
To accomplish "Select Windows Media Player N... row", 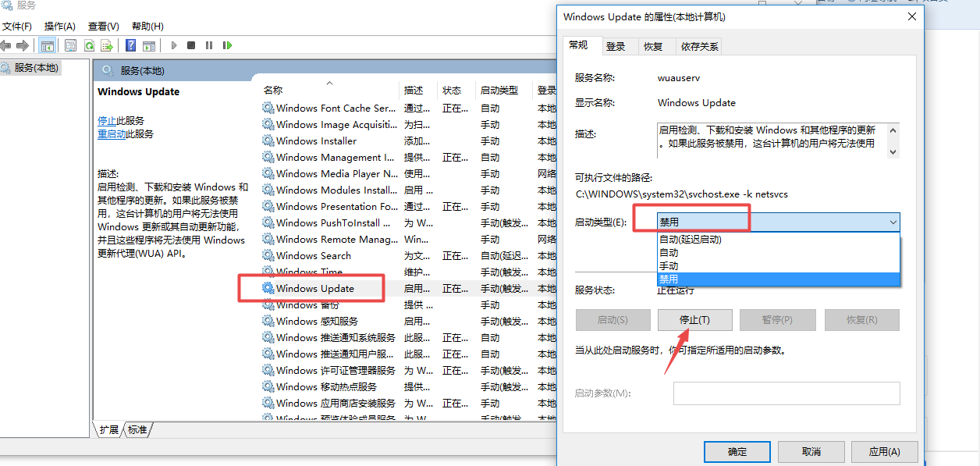I will click(408, 173).
